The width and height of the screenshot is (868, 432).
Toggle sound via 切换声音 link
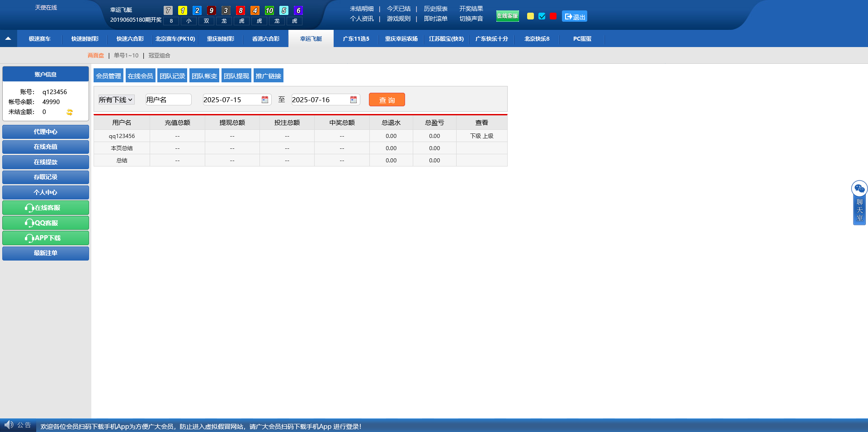click(x=471, y=19)
